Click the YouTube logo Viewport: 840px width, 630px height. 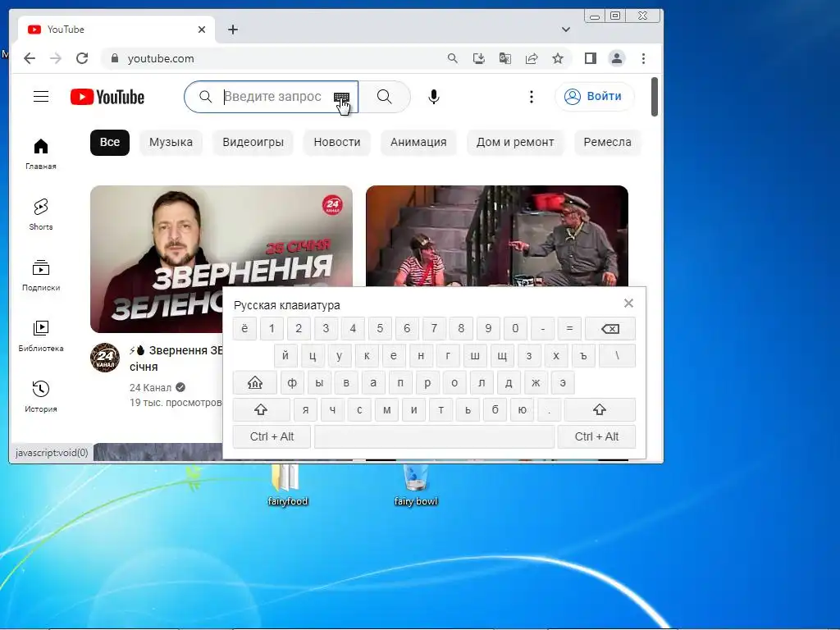107,97
